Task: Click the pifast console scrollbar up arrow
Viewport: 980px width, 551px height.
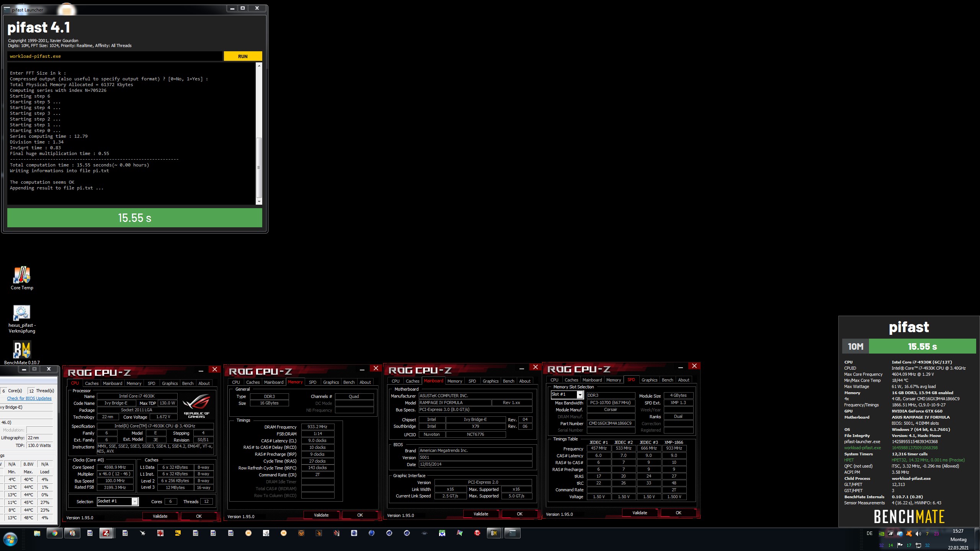Action: pyautogui.click(x=259, y=65)
